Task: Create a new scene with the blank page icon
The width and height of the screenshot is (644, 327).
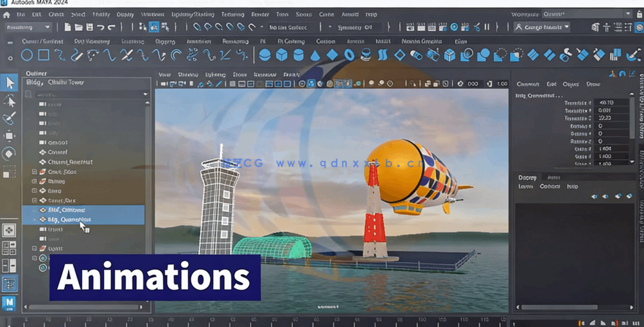Action: [67, 27]
